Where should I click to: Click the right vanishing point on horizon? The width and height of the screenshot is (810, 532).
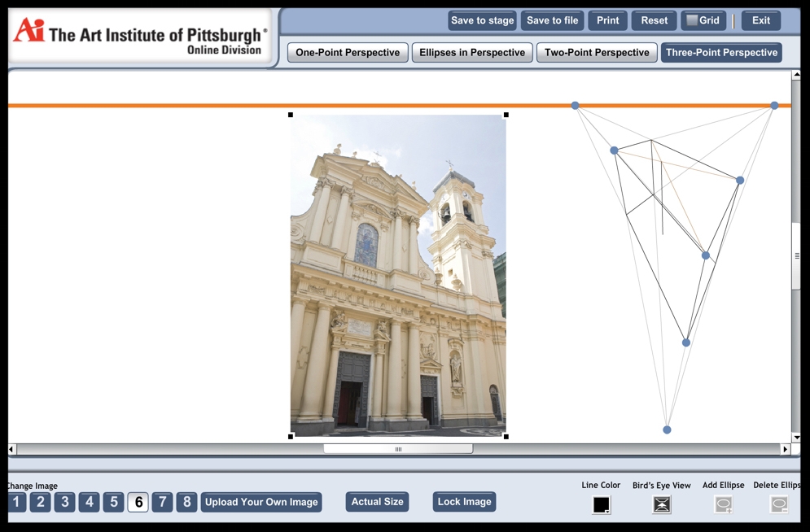pyautogui.click(x=774, y=105)
